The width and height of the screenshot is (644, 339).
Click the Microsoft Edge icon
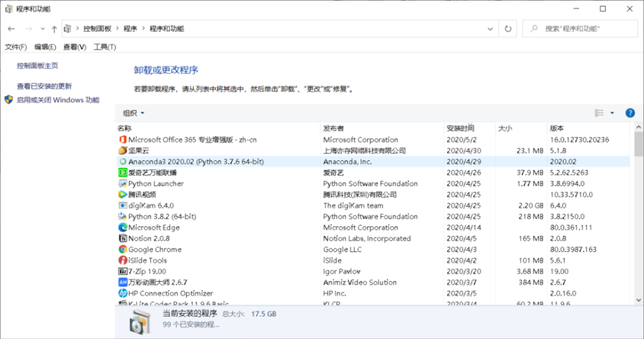coord(122,227)
